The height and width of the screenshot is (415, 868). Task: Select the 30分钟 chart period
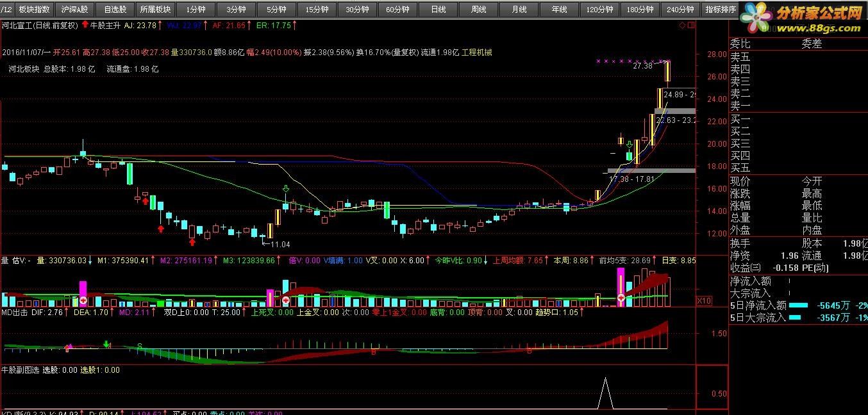tap(358, 10)
